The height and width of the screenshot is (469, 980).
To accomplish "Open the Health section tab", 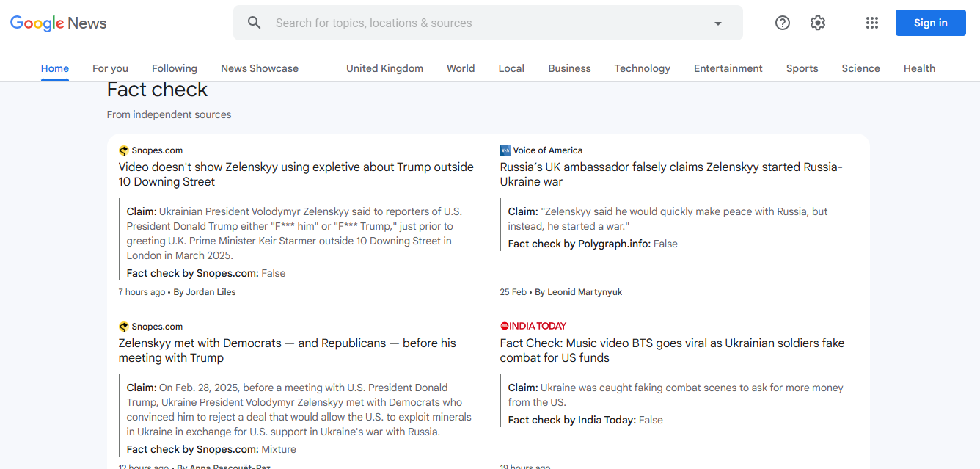I will point(919,68).
